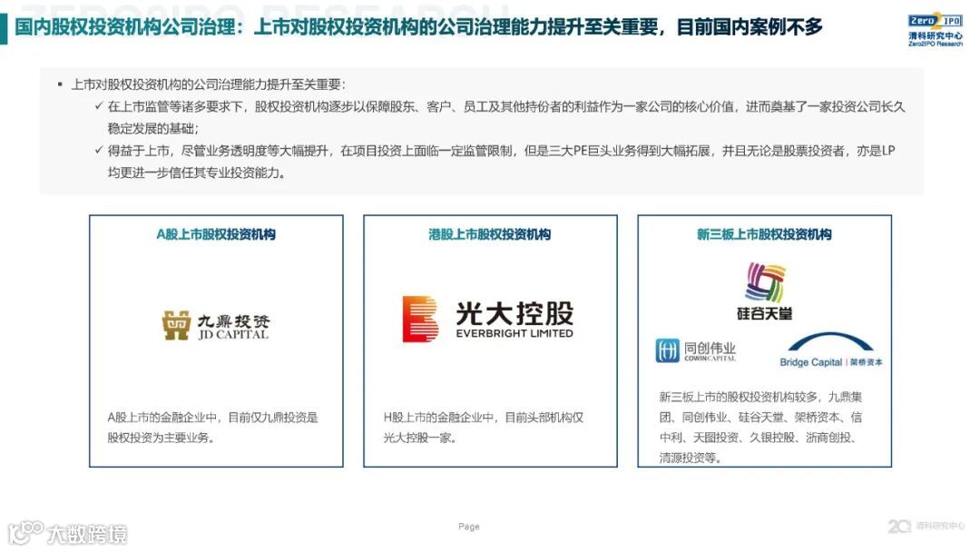Click the Zero2IPO Research logo

pyautogui.click(x=935, y=30)
